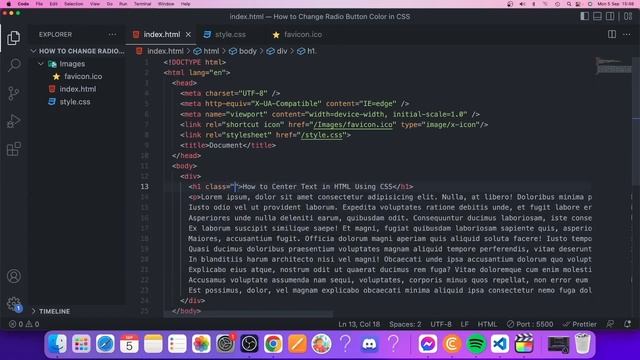Open Spotify from the dock
This screenshot has height=360, width=640.
pos(476,344)
